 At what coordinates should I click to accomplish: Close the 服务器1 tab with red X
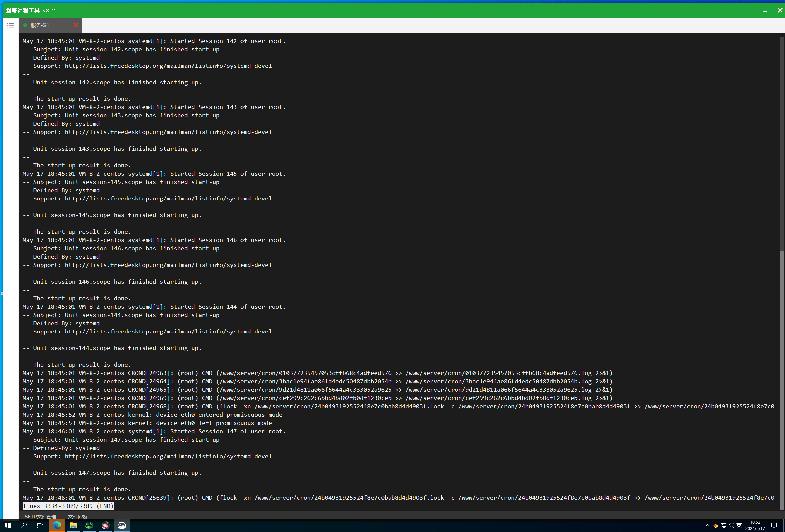tap(75, 25)
